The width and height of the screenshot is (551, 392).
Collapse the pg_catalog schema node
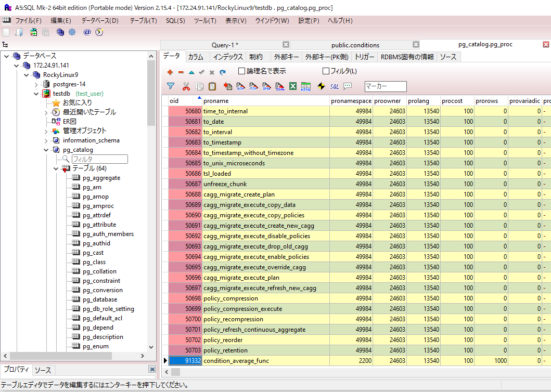(x=46, y=150)
